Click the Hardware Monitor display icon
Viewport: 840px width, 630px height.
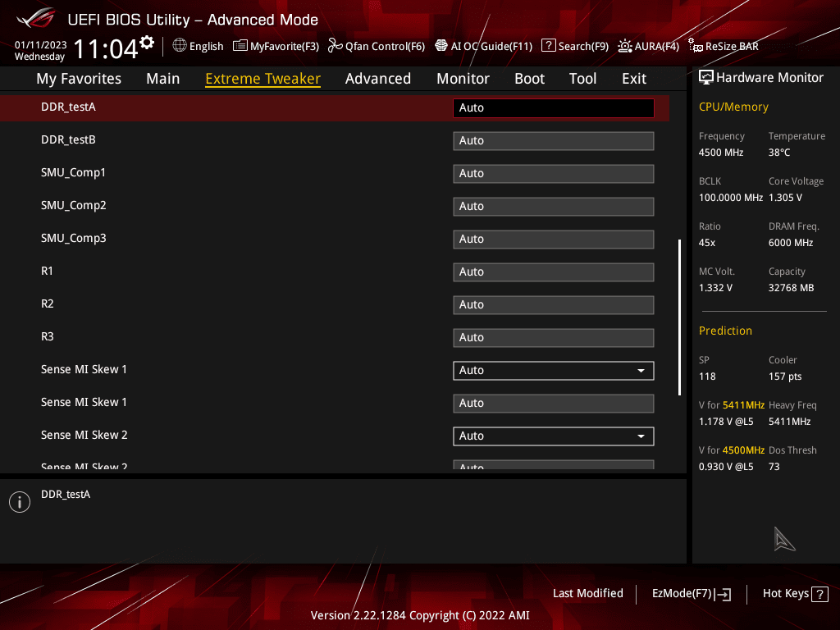click(x=706, y=78)
